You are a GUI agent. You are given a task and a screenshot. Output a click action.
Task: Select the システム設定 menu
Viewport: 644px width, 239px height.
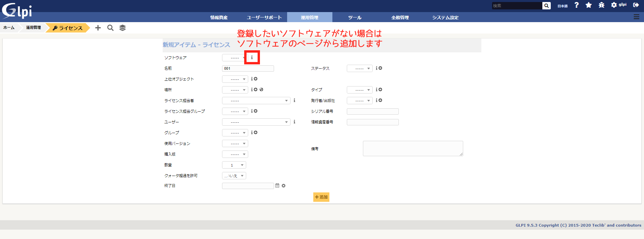[x=445, y=17]
